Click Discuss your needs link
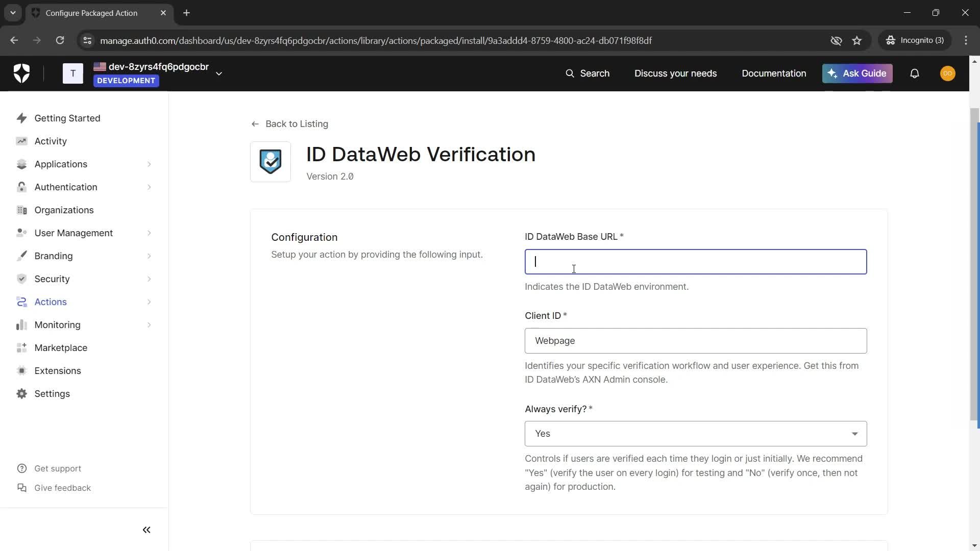Screen dimensions: 980x551 [675, 73]
